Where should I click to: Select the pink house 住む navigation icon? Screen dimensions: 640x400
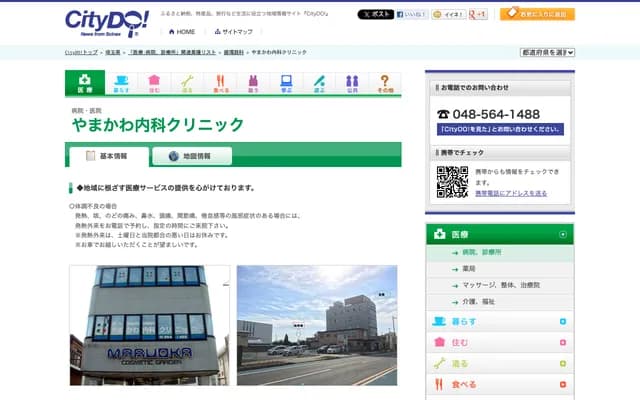tap(154, 83)
